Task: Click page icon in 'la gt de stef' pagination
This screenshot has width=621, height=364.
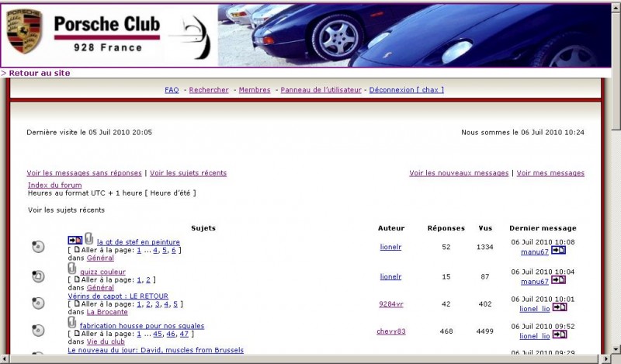Action: point(77,250)
